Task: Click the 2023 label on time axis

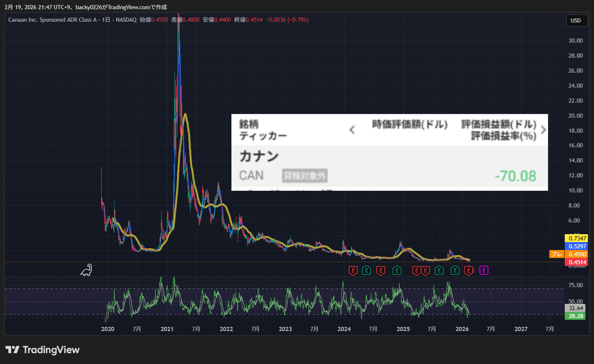Action: click(x=285, y=329)
